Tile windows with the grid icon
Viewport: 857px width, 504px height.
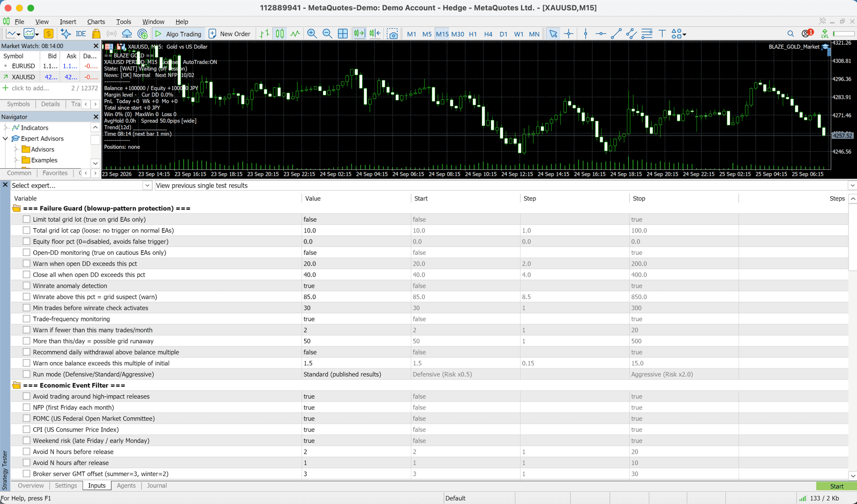click(343, 34)
